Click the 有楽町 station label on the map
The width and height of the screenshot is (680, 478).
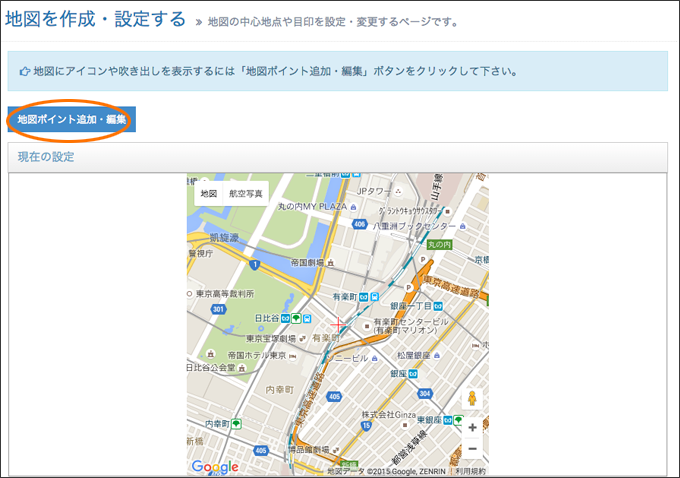(345, 297)
